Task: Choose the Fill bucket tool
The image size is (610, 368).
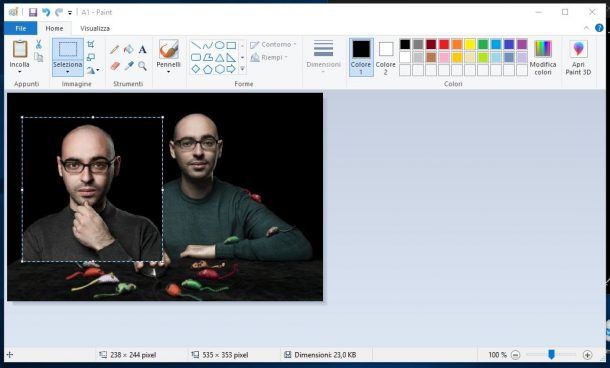Action: 128,49
